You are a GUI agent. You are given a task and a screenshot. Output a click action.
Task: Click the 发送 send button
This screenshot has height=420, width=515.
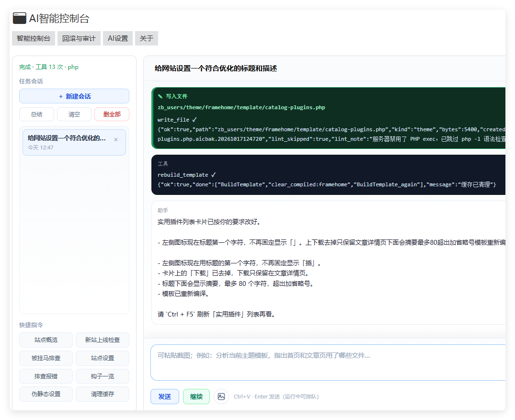(x=164, y=397)
